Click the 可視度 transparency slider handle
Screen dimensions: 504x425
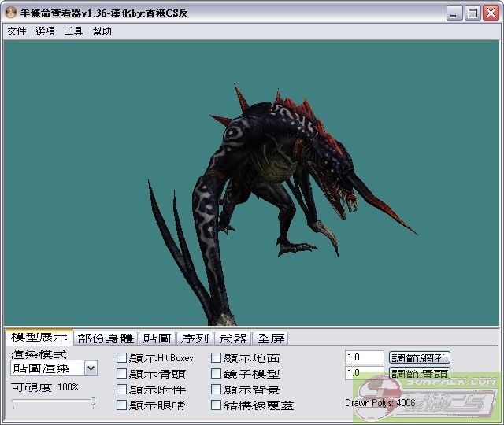(93, 401)
